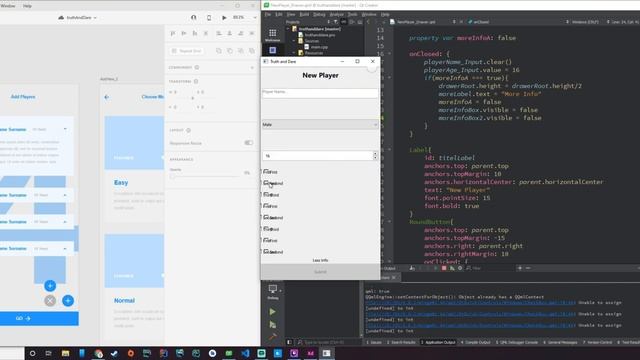Image resolution: width=640 pixels, height=360 pixels.
Task: Open the File menu in Qt Creator
Action: pyautogui.click(x=267, y=14)
